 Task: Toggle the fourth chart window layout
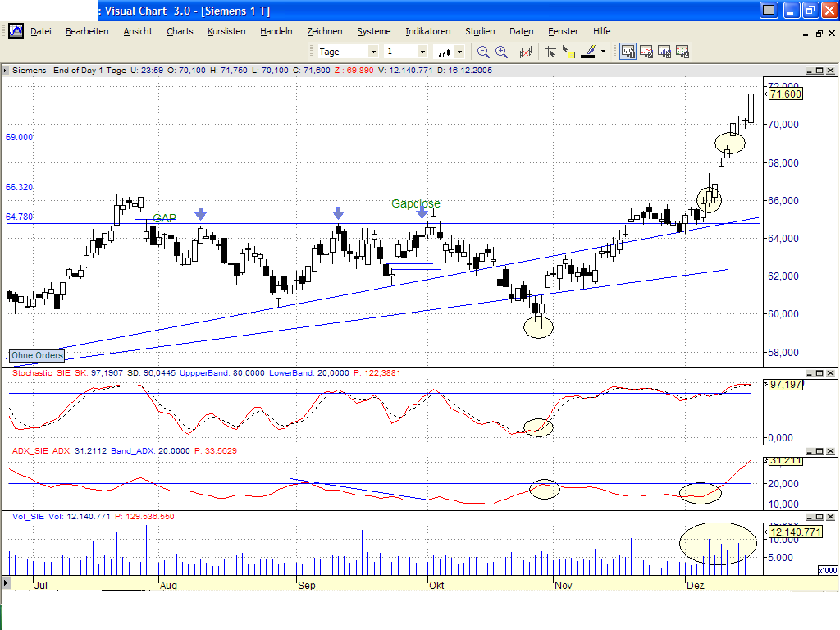pyautogui.click(x=682, y=51)
